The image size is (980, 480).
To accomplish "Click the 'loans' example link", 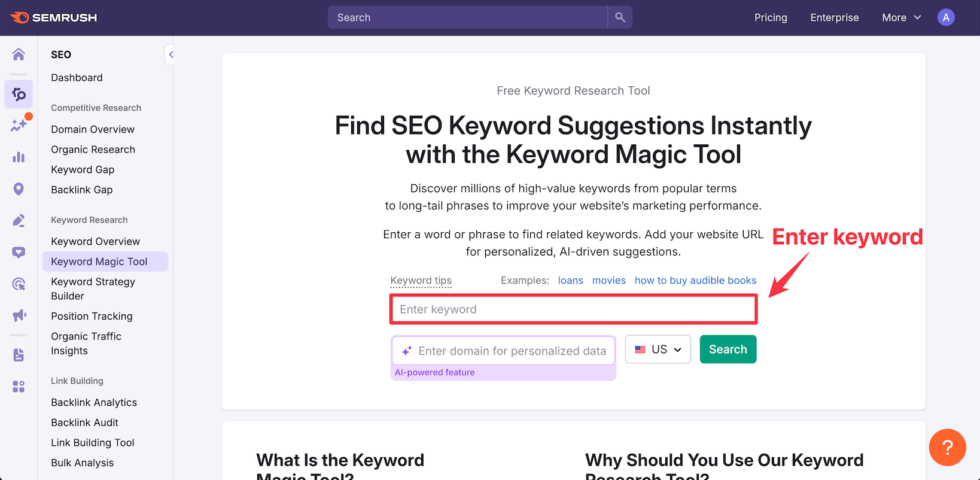I will [570, 280].
